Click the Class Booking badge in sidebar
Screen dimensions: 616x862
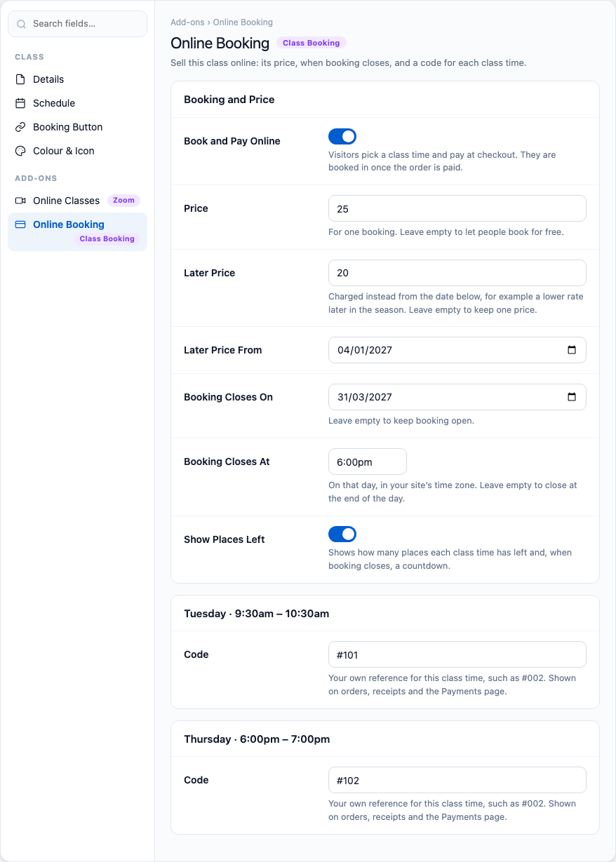[x=107, y=239]
